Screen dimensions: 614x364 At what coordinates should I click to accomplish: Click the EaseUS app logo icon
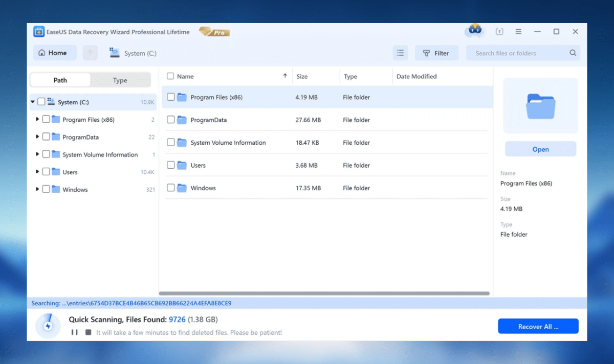click(x=39, y=32)
